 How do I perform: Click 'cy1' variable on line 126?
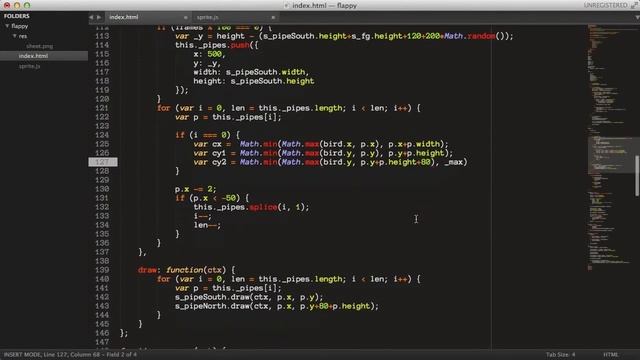(219, 153)
